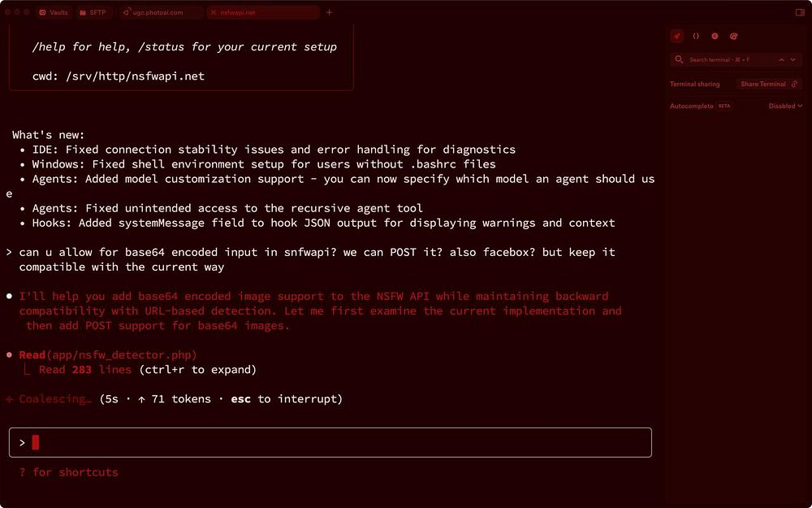The width and height of the screenshot is (812, 508).
Task: Go to next search result arrow
Action: click(793, 60)
